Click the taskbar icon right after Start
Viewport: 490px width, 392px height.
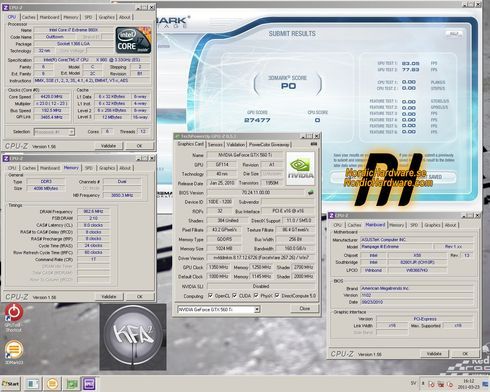point(33,384)
